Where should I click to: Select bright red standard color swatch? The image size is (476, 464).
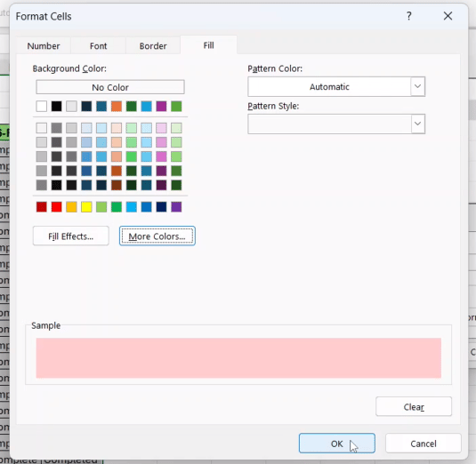pyautogui.click(x=56, y=207)
